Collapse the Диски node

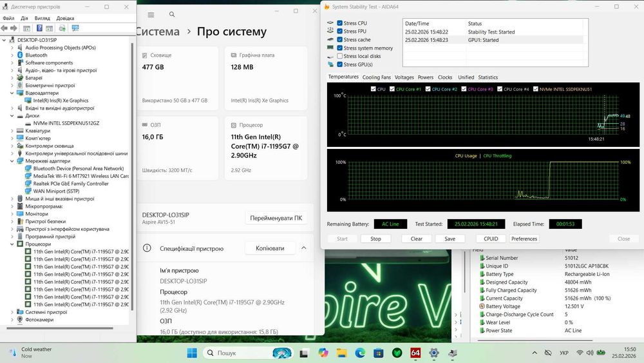(12, 115)
